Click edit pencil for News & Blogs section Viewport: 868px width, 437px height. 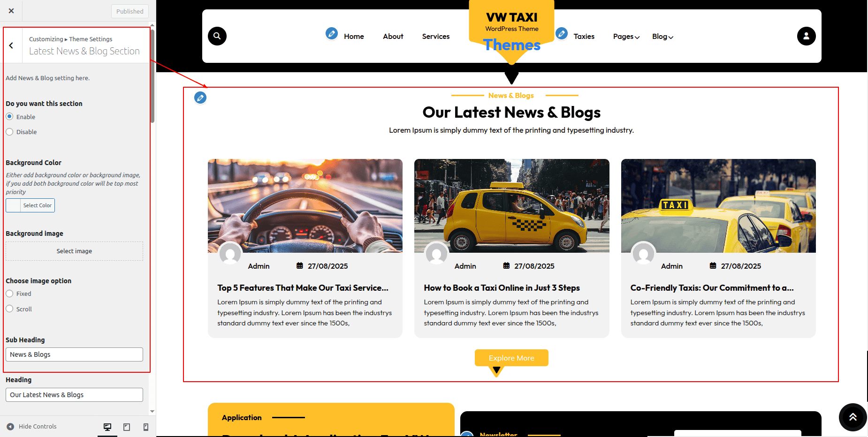(200, 98)
